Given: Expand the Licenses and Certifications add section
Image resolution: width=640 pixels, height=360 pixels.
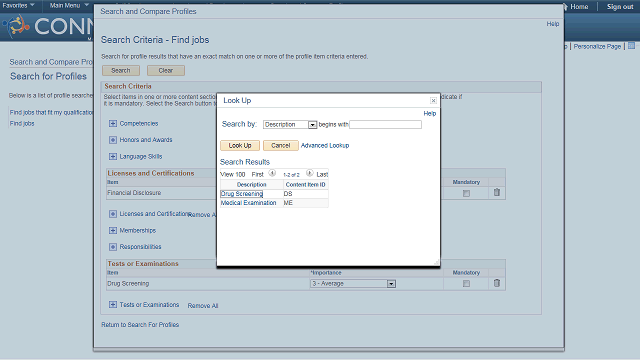Looking at the screenshot, I should click(113, 214).
